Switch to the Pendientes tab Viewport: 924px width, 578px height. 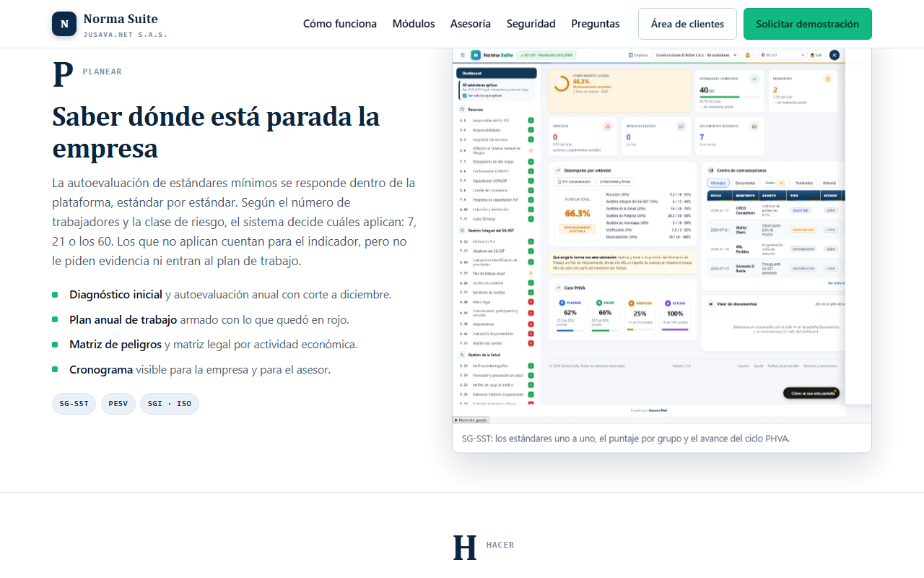(x=804, y=183)
